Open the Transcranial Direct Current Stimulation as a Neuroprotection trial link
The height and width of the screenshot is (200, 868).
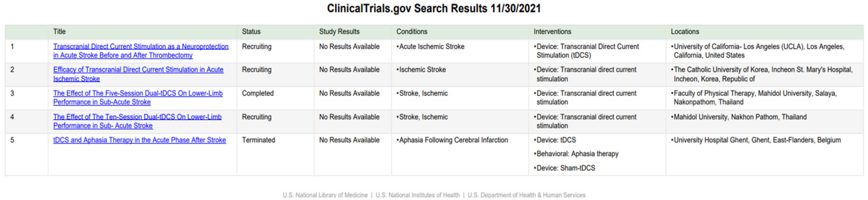coord(141,47)
